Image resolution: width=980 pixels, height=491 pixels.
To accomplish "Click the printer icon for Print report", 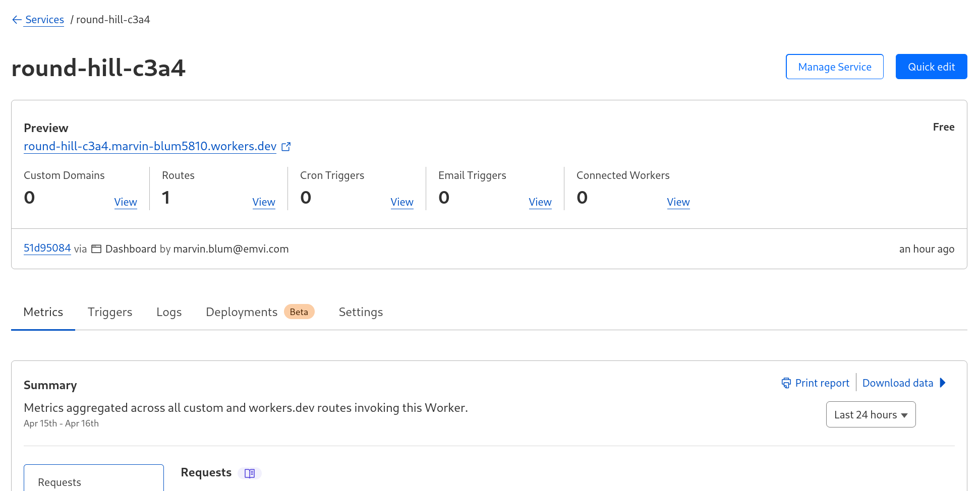I will tap(786, 383).
